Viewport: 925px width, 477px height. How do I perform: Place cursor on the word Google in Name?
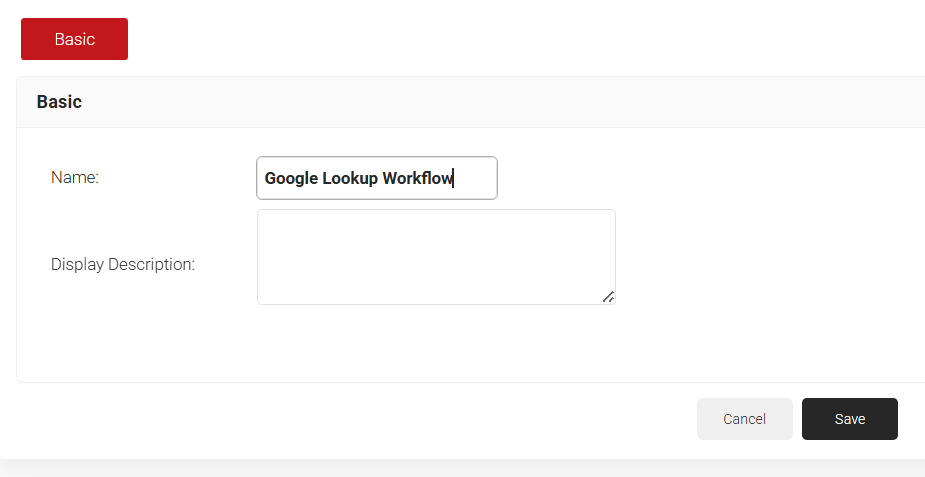pos(290,179)
